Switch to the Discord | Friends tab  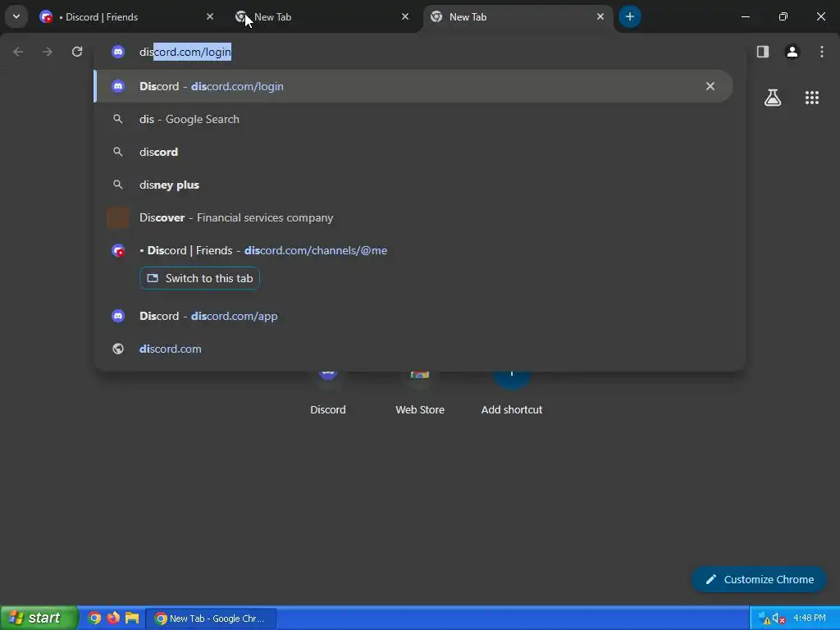coord(126,17)
